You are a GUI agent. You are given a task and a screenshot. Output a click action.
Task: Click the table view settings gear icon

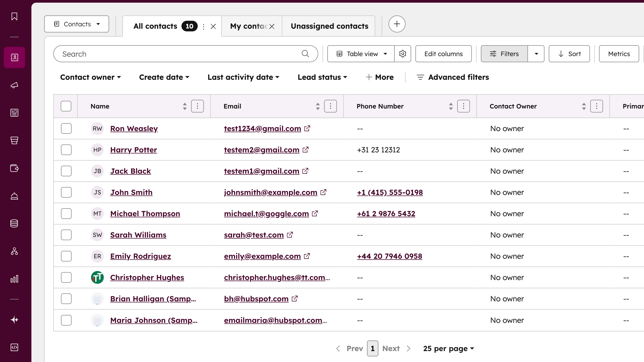coord(403,54)
